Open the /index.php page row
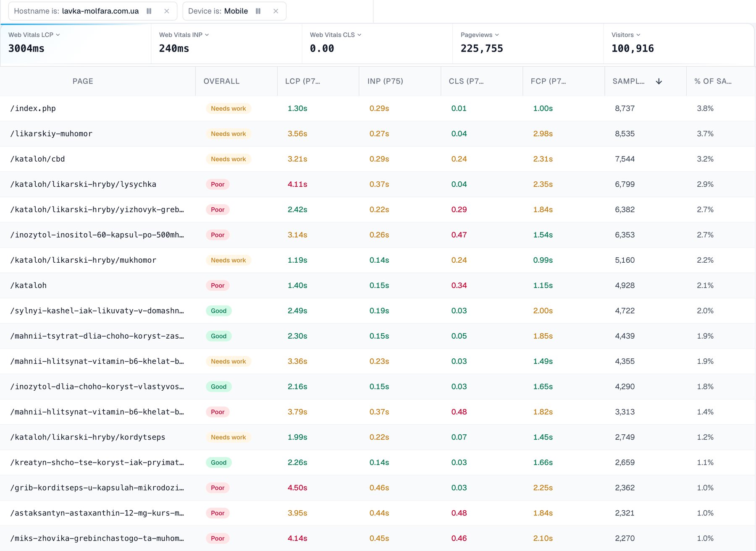This screenshot has height=551, width=756. [377, 108]
